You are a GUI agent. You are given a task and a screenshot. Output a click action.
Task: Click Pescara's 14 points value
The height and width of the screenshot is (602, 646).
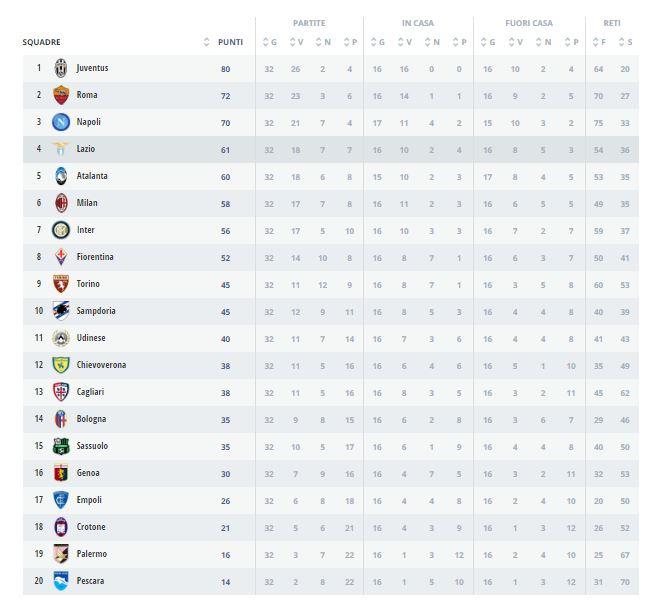click(x=225, y=582)
